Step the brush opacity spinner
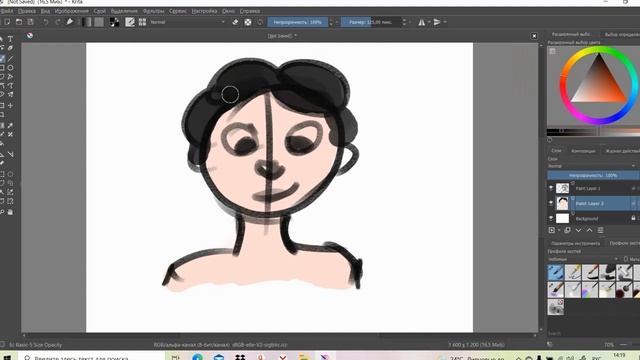This screenshot has width=640, height=360. (x=331, y=22)
